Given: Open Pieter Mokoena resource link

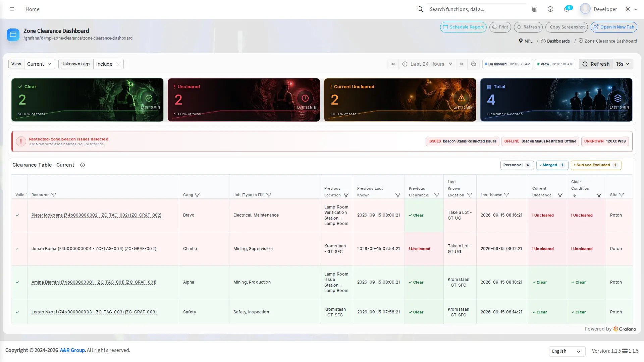Looking at the screenshot, I should [x=96, y=215].
